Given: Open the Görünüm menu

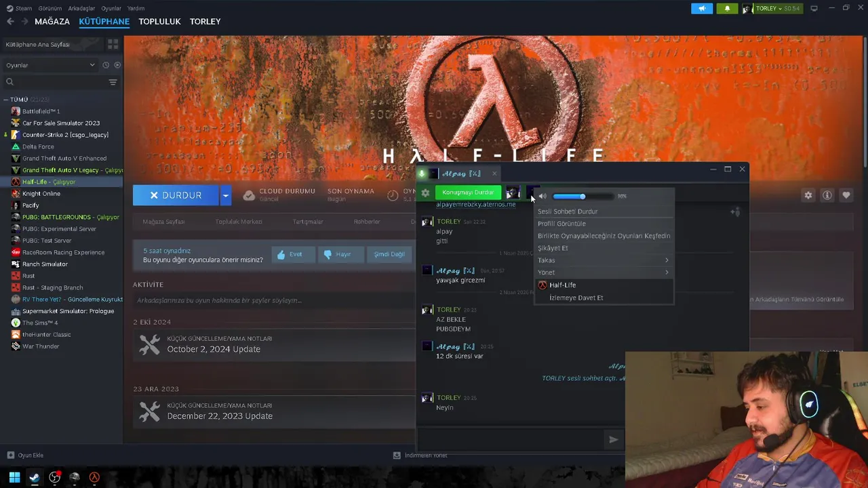Looking at the screenshot, I should coord(50,8).
